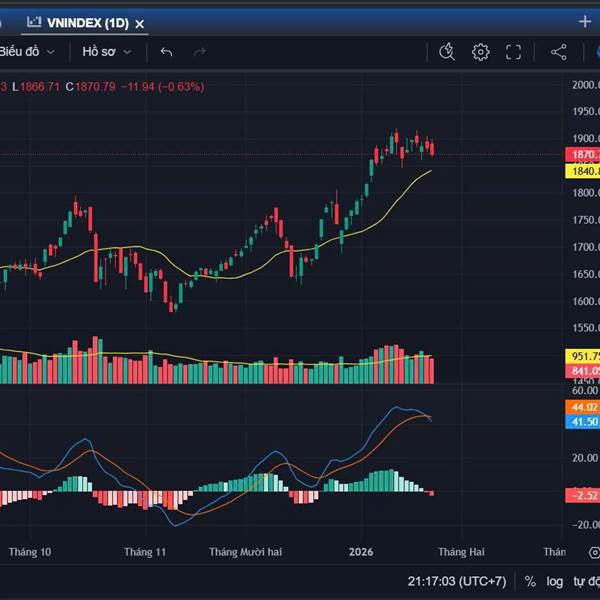Click the redo arrow in the toolbar
Viewport: 600px width, 600px height.
pos(199,52)
